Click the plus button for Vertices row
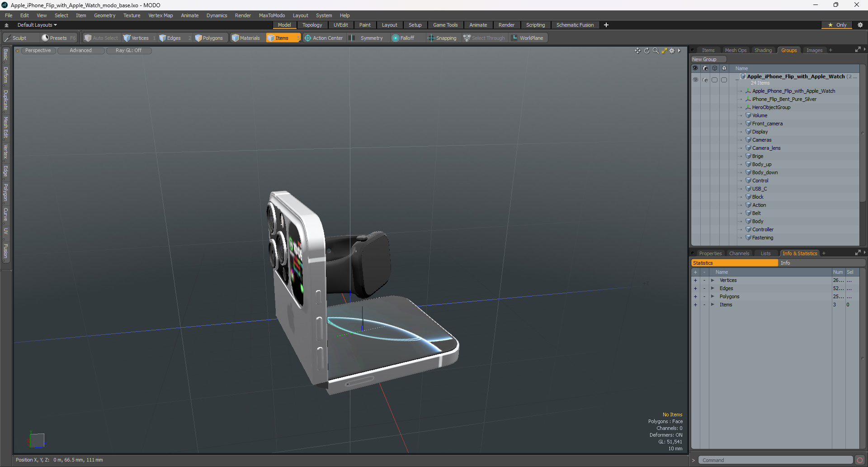 (695, 281)
